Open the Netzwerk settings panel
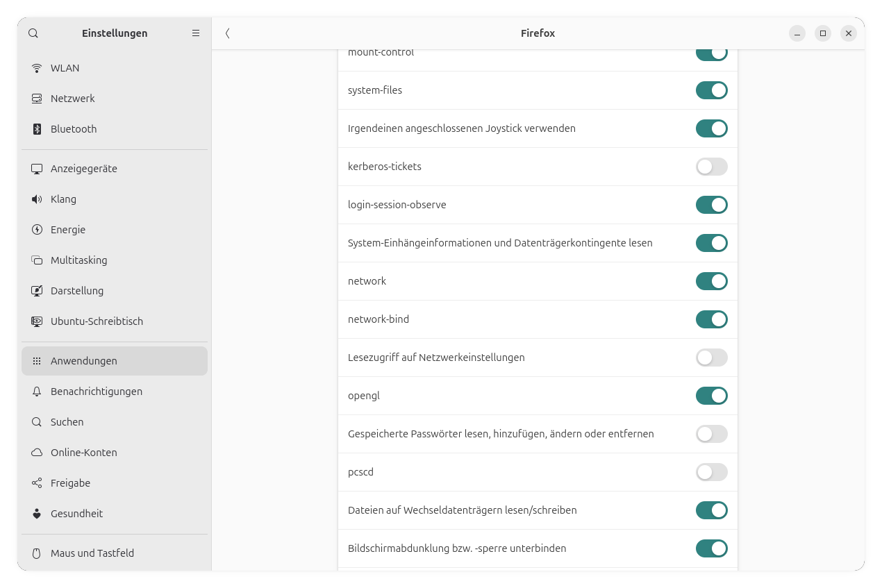882x588 pixels. point(115,99)
